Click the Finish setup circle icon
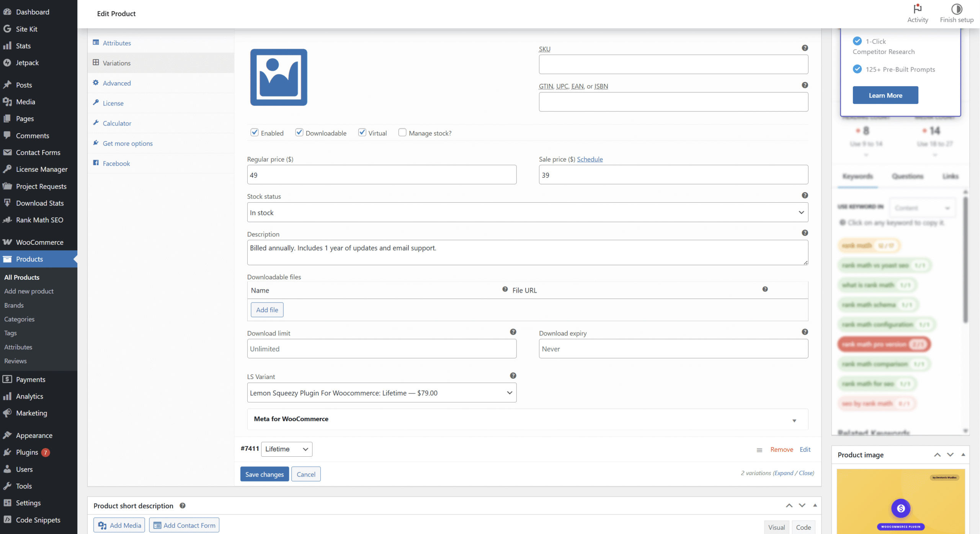Image resolution: width=980 pixels, height=534 pixels. 957,9
